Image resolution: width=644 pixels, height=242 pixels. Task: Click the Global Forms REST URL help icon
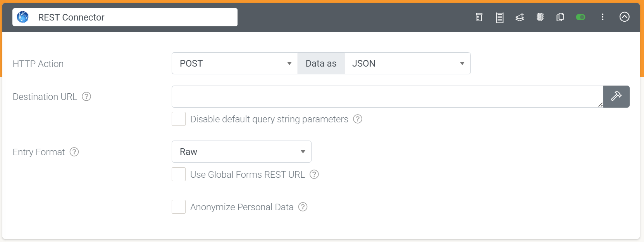[x=314, y=174]
